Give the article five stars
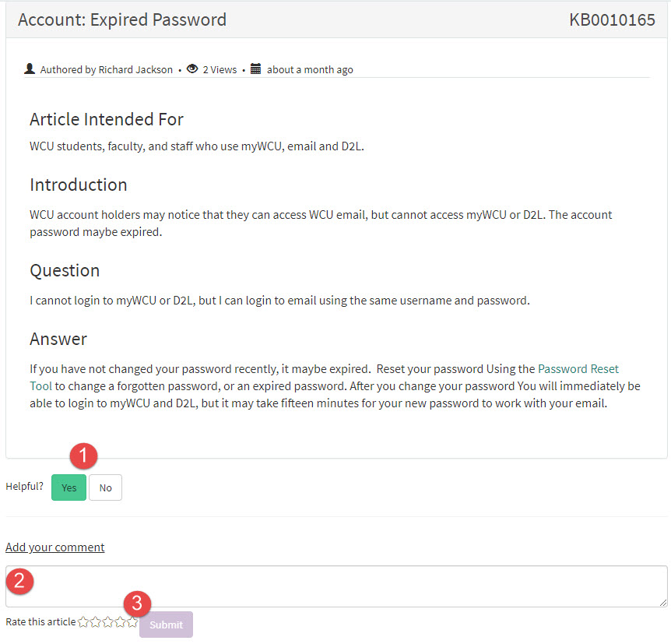Image resolution: width=671 pixels, height=644 pixels. 132,622
